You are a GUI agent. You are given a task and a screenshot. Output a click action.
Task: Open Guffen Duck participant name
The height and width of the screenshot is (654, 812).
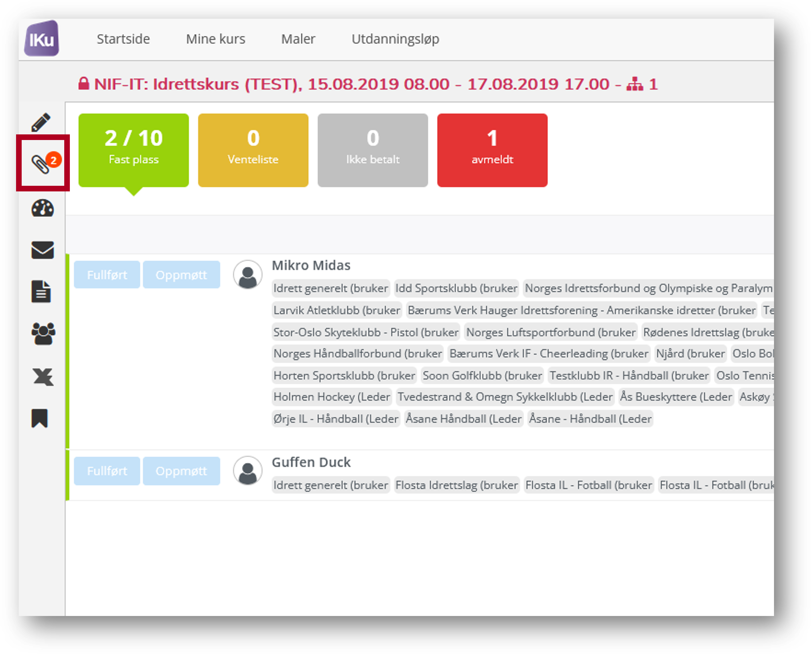(x=311, y=463)
